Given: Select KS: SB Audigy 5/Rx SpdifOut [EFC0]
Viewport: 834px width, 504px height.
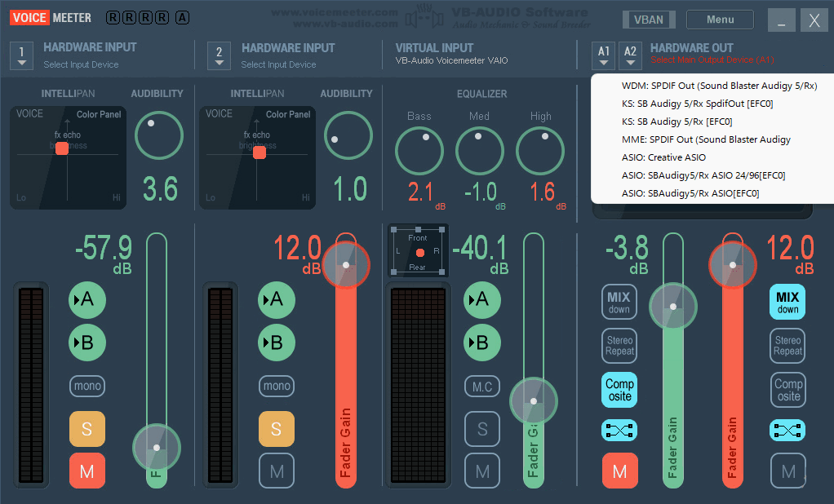Looking at the screenshot, I should point(697,104).
